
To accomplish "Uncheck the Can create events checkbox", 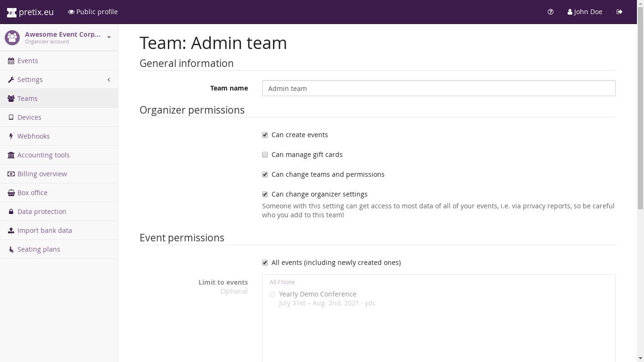I will point(265,135).
